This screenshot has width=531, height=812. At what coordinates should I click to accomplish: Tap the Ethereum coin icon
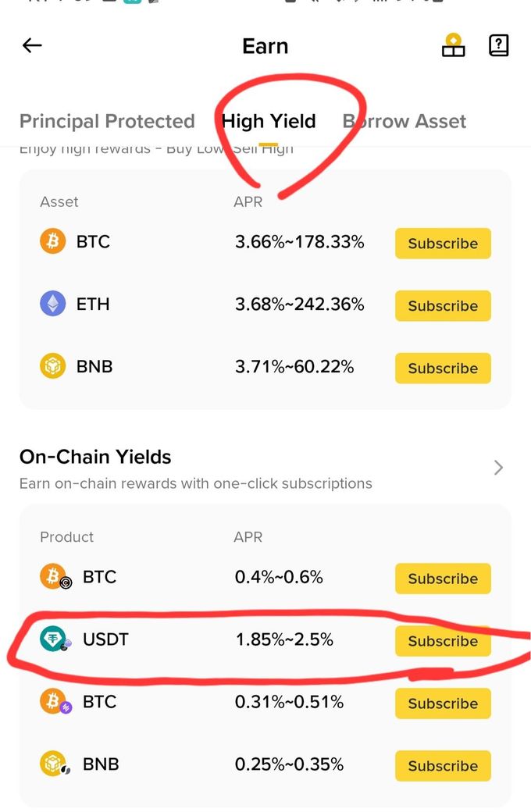(x=53, y=304)
